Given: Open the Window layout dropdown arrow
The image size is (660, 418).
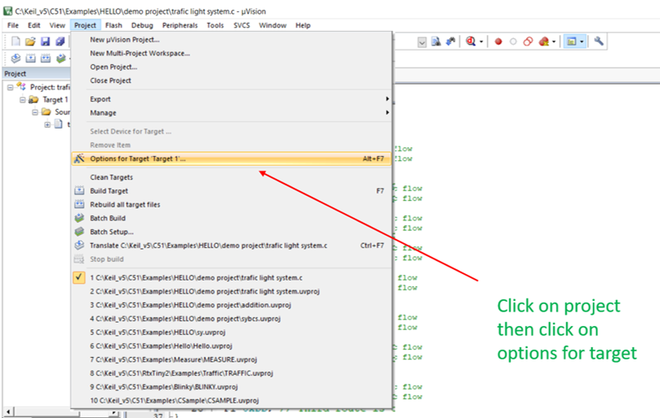Looking at the screenshot, I should pyautogui.click(x=582, y=42).
